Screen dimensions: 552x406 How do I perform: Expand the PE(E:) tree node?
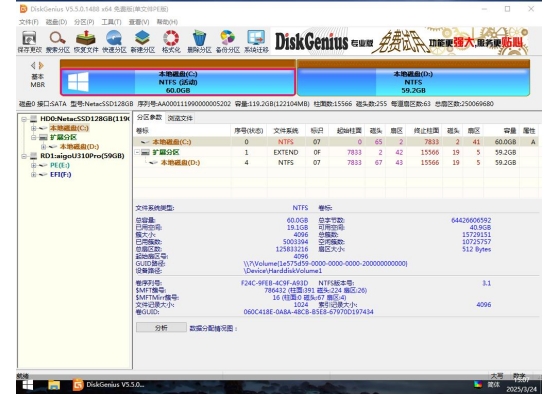pyautogui.click(x=33, y=165)
